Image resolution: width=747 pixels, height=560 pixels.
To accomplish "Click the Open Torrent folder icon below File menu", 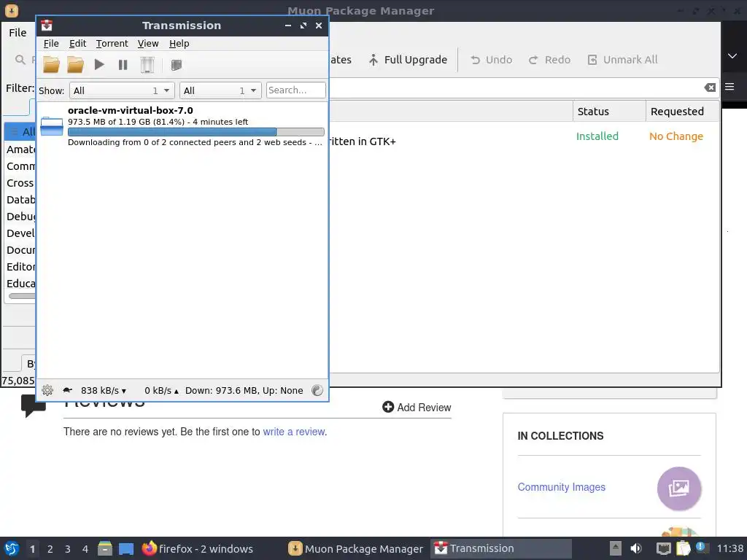I will click(x=52, y=65).
